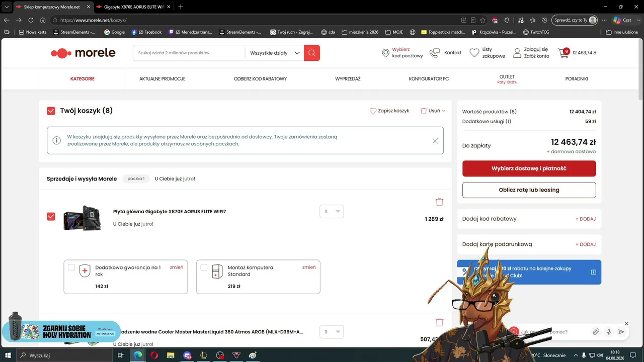Image resolution: width=644 pixels, height=362 pixels.
Task: Click the microphone icon in chat widget
Action: click(609, 332)
